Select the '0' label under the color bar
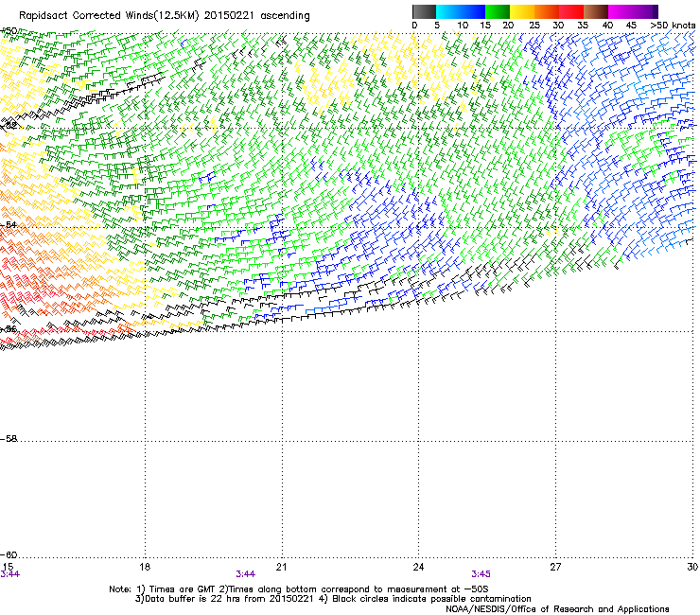 pos(414,26)
